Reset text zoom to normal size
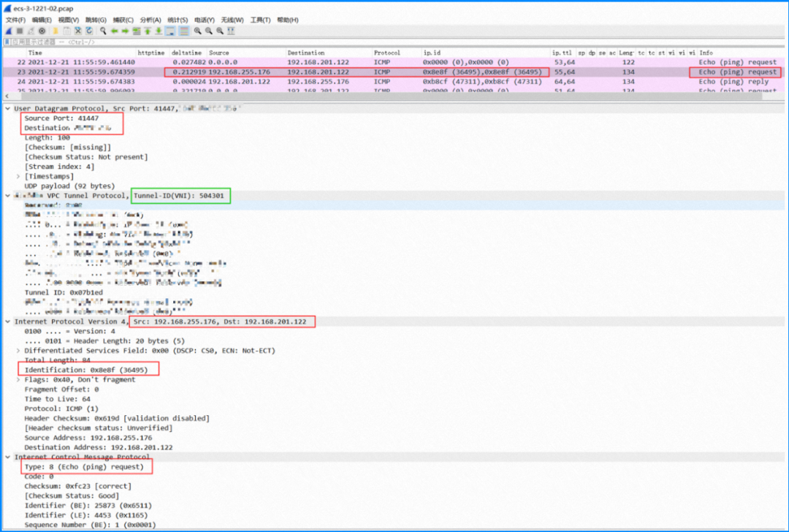This screenshot has height=532, width=789. [220, 31]
